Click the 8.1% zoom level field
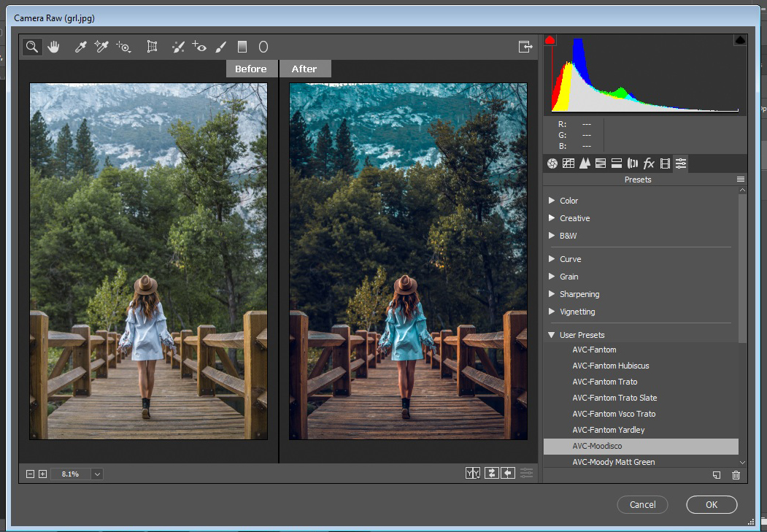Screen dimensions: 767x532 click(x=70, y=474)
